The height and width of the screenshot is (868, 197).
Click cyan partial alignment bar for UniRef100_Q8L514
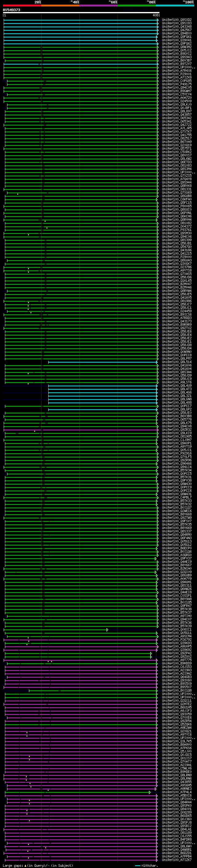coord(103,362)
